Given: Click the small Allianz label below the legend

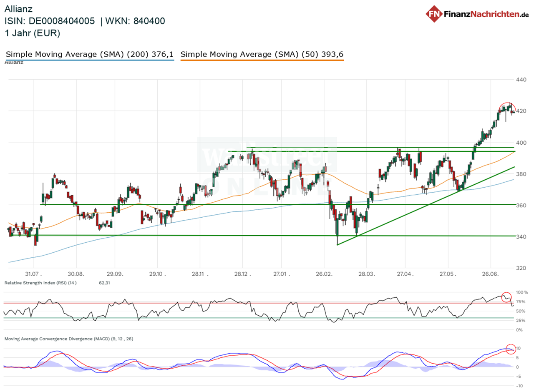Looking at the screenshot, I should pos(14,63).
